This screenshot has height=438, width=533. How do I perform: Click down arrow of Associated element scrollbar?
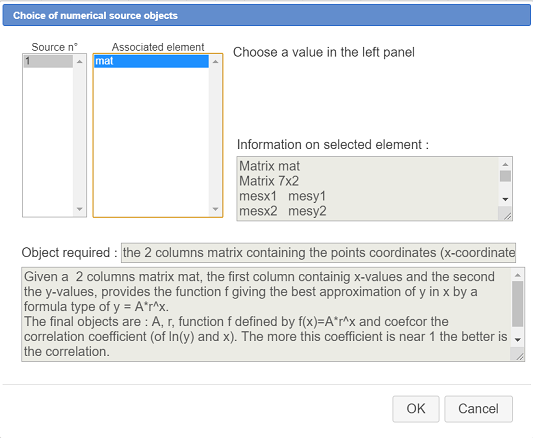tap(216, 209)
